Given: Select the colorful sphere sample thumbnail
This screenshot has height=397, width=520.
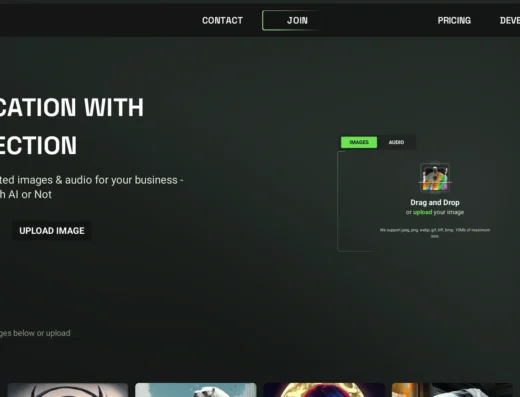Looking at the screenshot, I should 324,390.
